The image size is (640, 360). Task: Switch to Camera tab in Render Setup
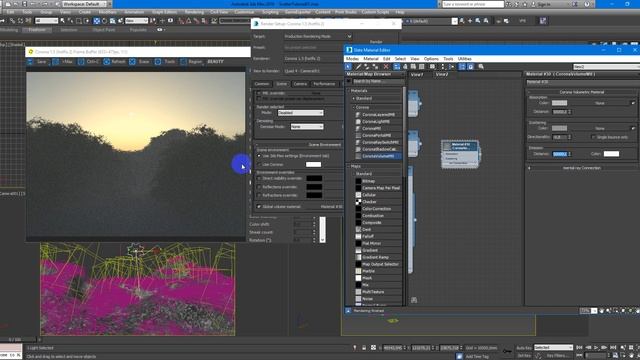300,84
